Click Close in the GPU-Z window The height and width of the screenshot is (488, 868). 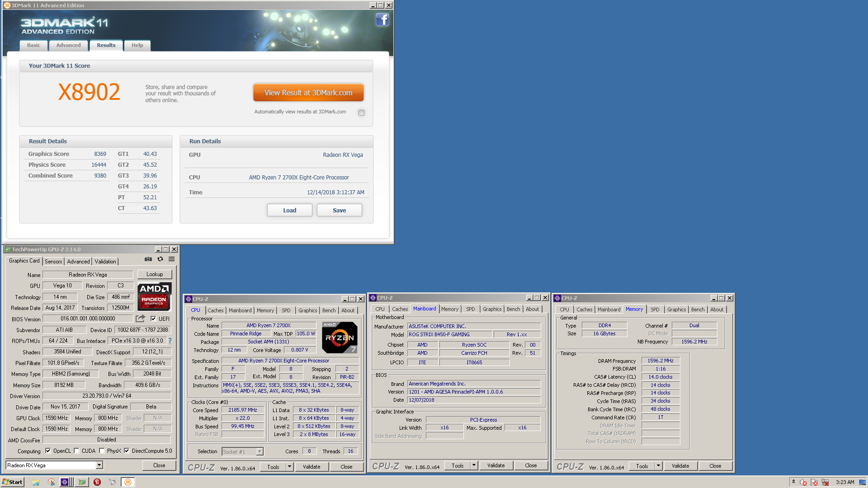pos(159,465)
